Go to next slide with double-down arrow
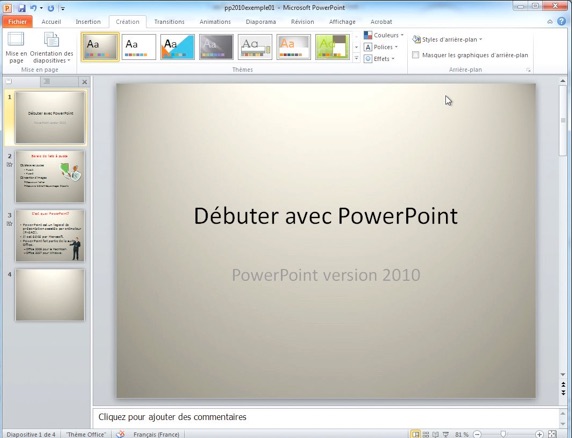 point(564,392)
